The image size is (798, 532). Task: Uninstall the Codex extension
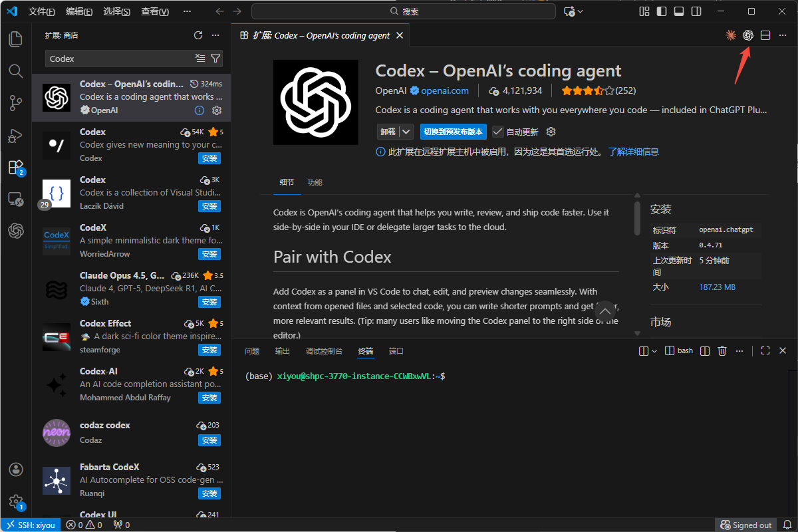point(388,132)
